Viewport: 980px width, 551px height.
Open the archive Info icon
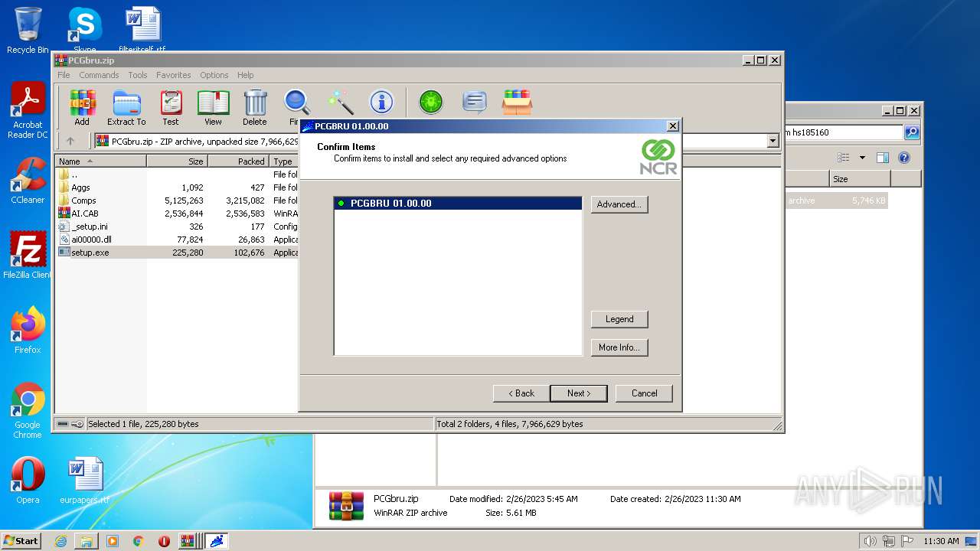point(381,102)
